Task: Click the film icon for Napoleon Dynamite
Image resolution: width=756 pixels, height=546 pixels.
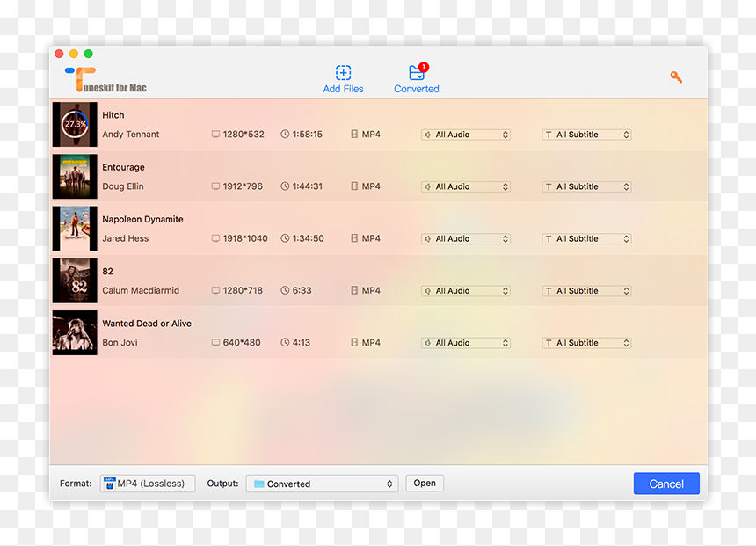Action: [354, 238]
